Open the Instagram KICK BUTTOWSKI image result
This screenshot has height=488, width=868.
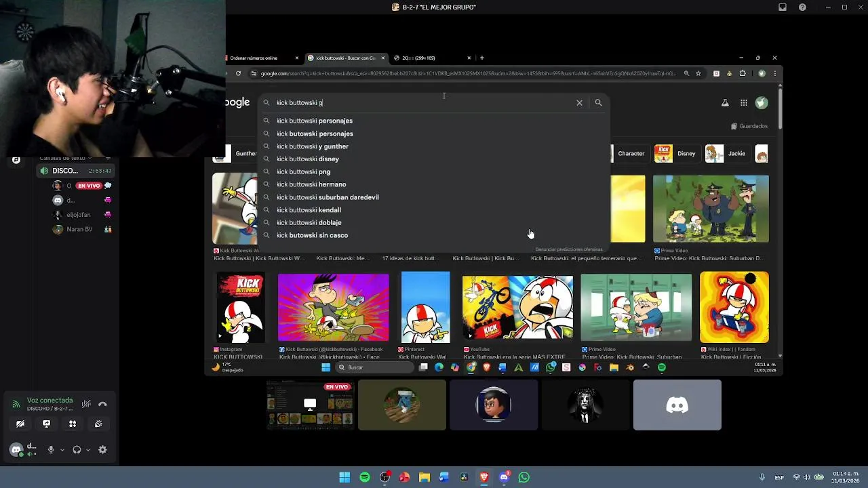[240, 307]
